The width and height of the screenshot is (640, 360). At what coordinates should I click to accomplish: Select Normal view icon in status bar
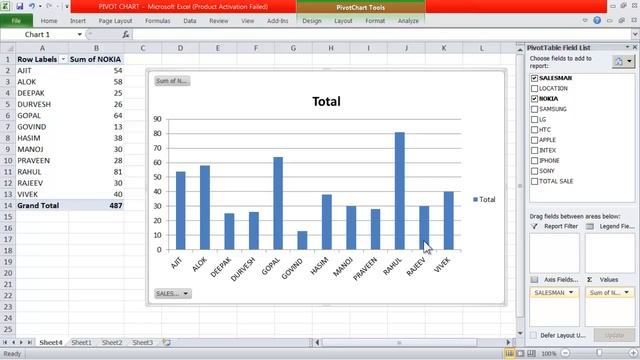pyautogui.click(x=509, y=353)
